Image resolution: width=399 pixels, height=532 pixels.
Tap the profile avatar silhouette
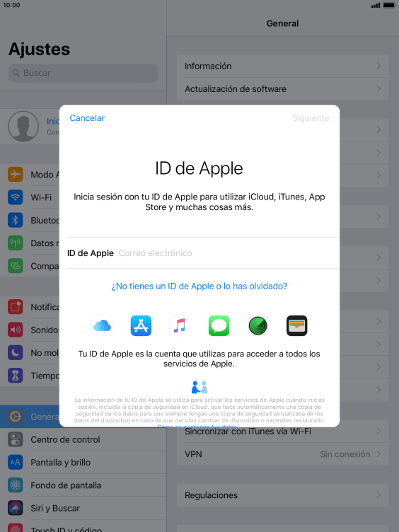click(23, 126)
